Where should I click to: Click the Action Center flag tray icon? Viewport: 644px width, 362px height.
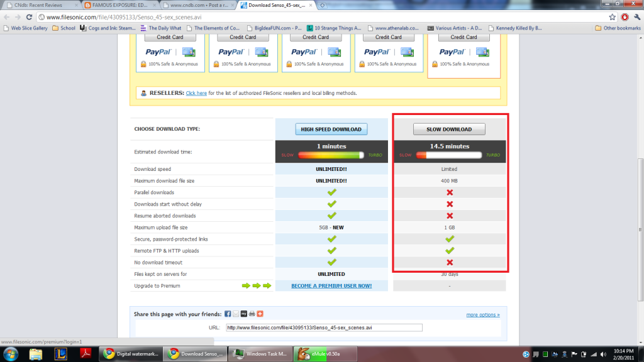tap(574, 354)
